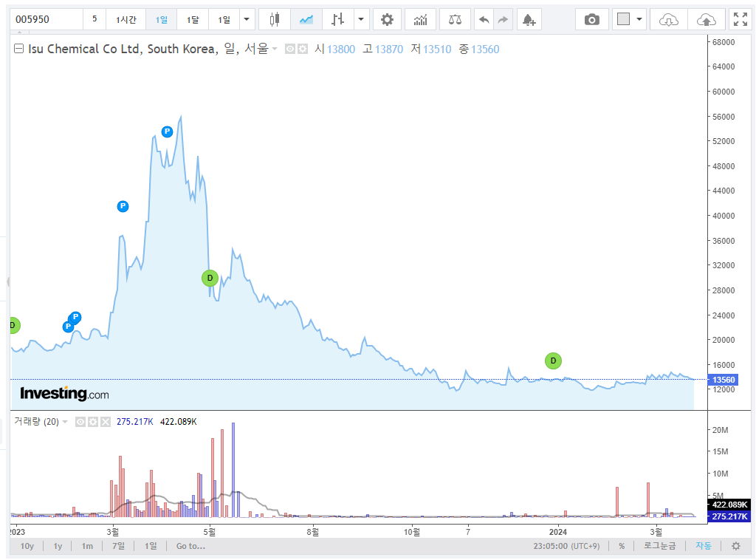Open the layout square dropdown arrow
Viewport: 756px width, 560px height.
639,20
